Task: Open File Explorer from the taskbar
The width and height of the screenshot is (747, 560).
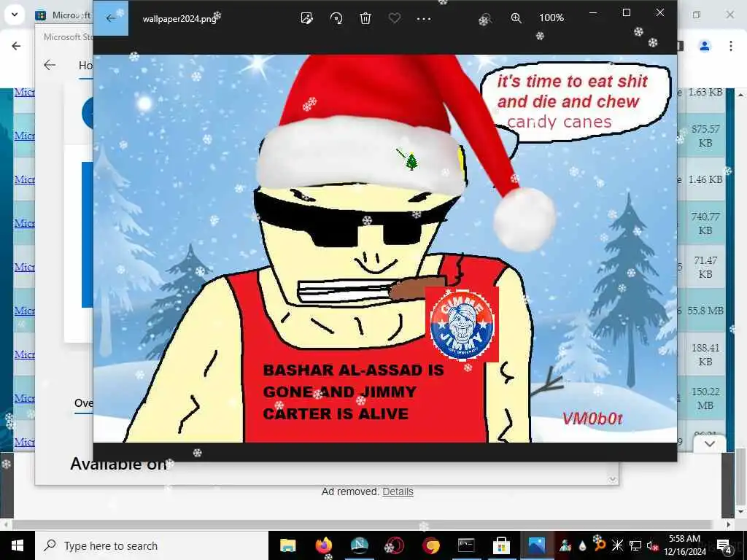Action: point(287,545)
